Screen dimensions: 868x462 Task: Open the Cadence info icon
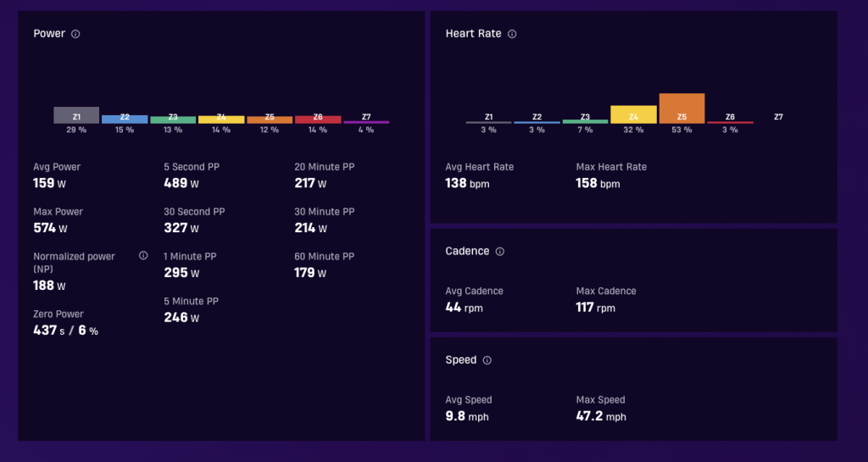click(x=500, y=252)
